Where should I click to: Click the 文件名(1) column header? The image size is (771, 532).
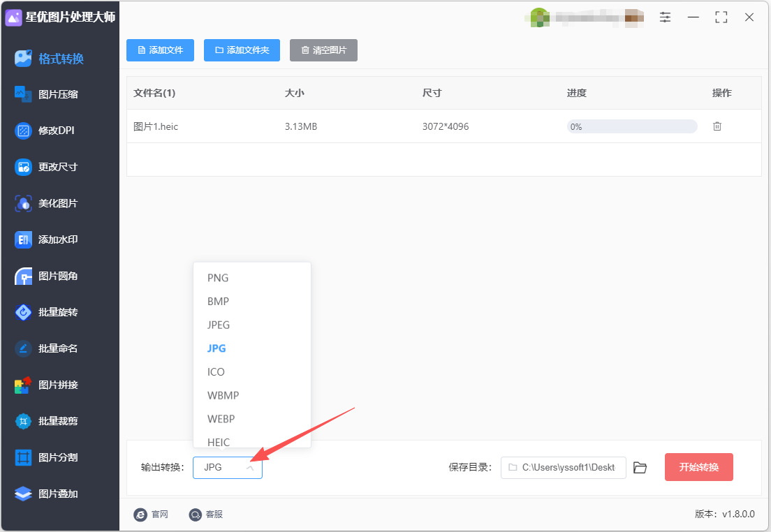click(x=154, y=93)
